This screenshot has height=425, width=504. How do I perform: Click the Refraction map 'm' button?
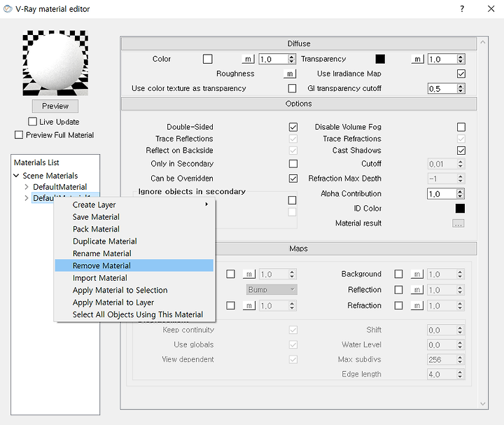[x=417, y=305]
